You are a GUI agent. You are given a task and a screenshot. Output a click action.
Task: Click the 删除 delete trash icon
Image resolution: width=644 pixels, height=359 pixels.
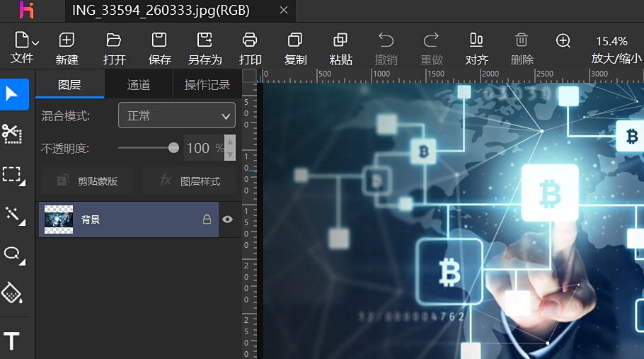coord(522,40)
